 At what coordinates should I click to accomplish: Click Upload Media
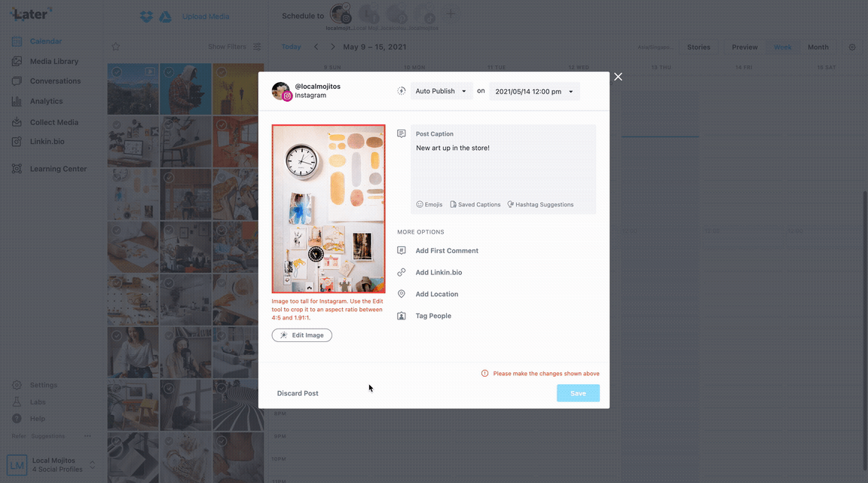(206, 17)
